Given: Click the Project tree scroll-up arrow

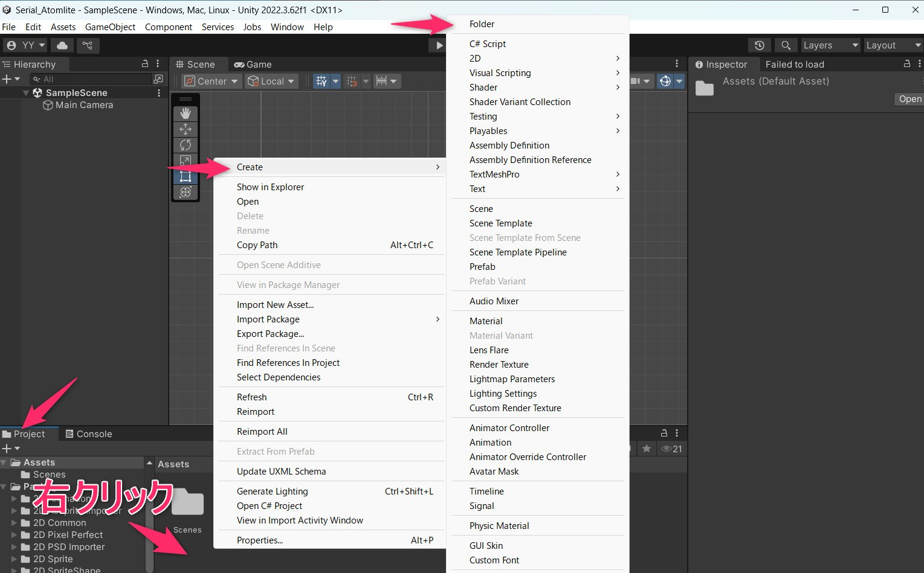Looking at the screenshot, I should click(149, 463).
